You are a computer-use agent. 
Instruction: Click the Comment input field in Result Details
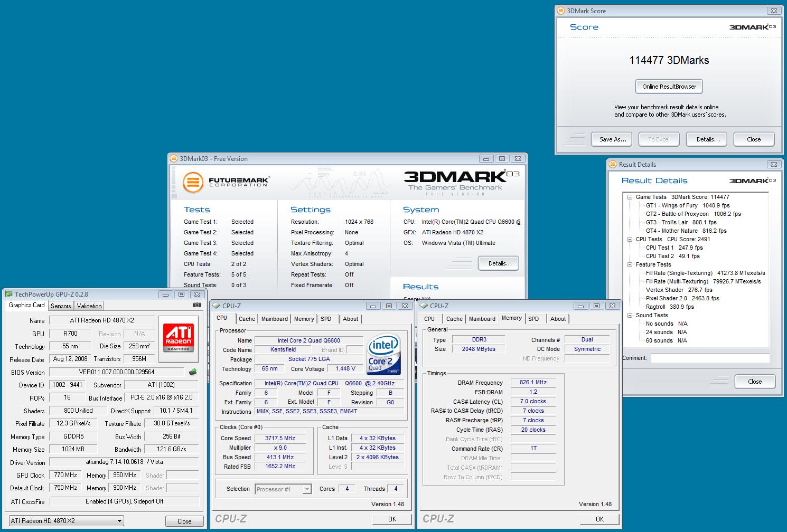(710, 358)
